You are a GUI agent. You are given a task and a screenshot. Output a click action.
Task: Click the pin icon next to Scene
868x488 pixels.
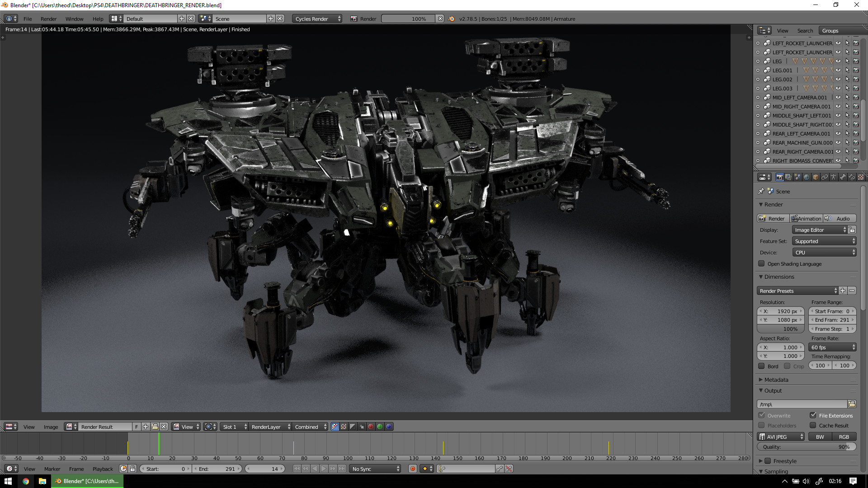[761, 191]
